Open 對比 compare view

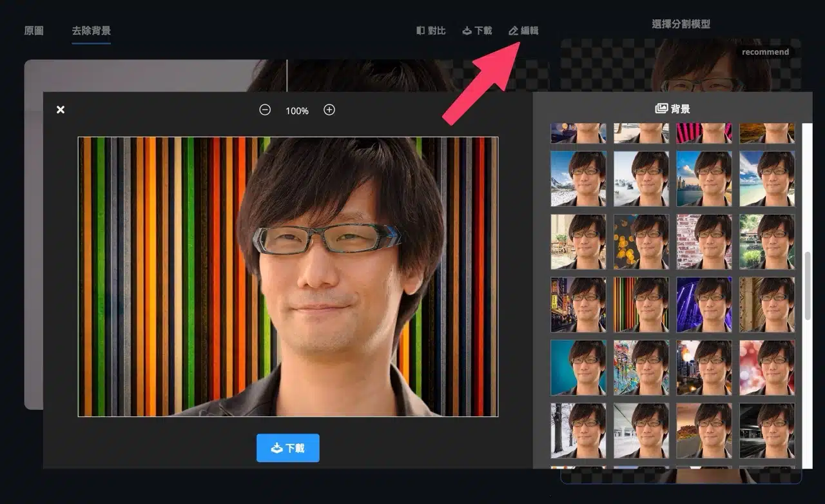(x=431, y=30)
